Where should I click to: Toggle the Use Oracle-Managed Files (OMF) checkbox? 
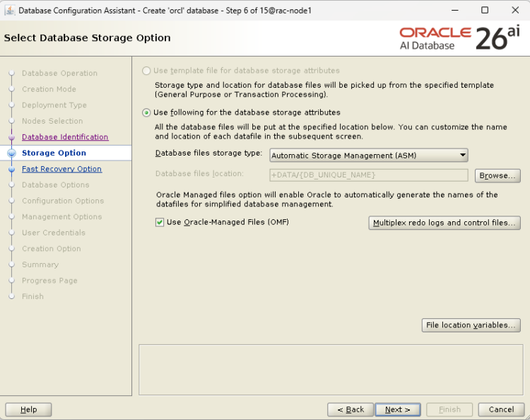[160, 222]
